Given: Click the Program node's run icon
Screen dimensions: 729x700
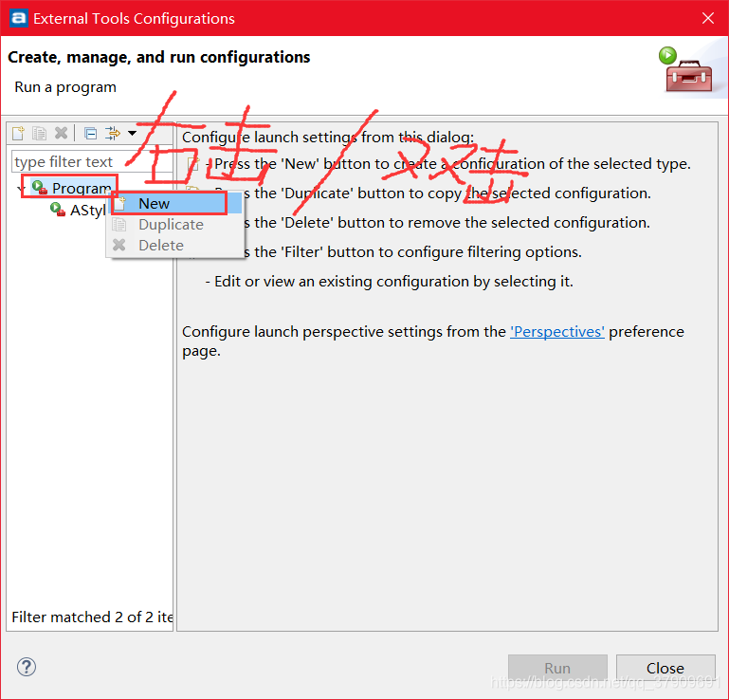Looking at the screenshot, I should click(x=40, y=188).
